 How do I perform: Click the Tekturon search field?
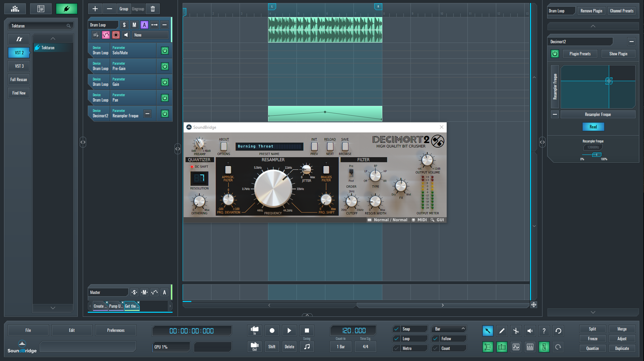(41, 26)
